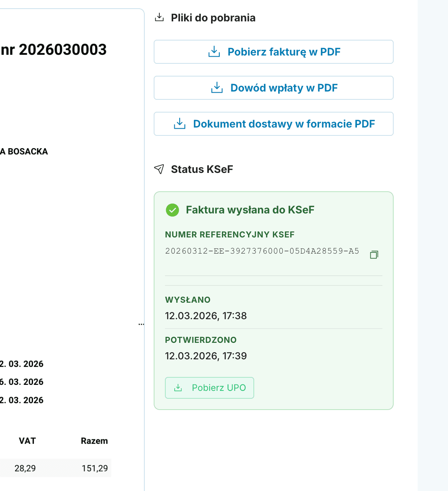The width and height of the screenshot is (448, 491).
Task: Click the download icon beside Pliki do pobrania
Action: coord(159,17)
